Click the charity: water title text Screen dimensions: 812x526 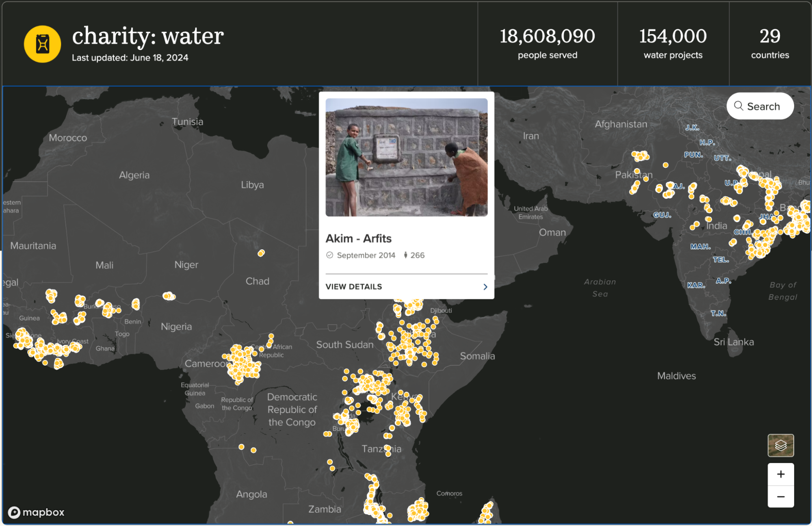[148, 36]
